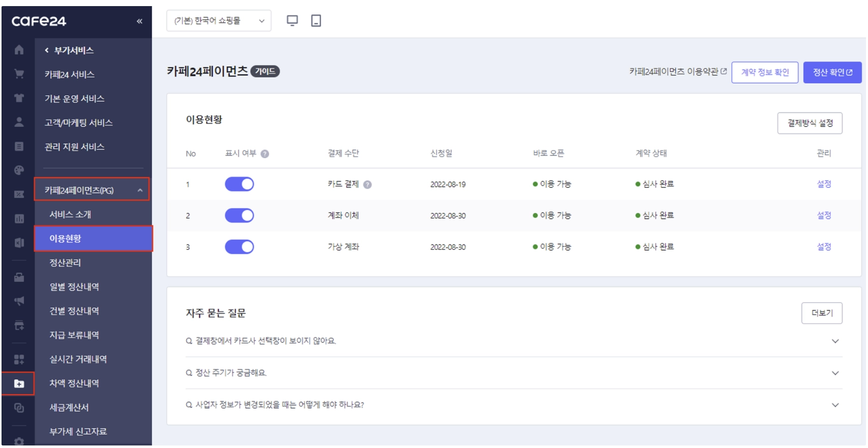Click the cafe24 logo
Screen dimensions: 868x448
(39, 21)
